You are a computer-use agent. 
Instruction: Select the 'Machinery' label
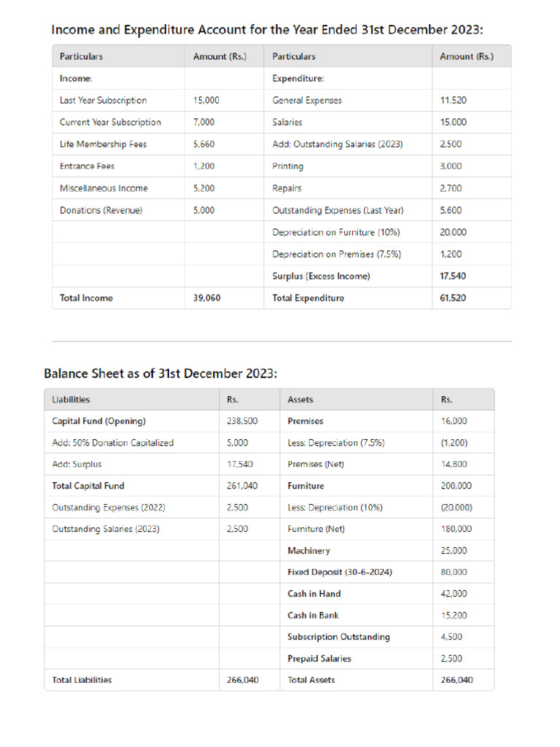point(308,551)
